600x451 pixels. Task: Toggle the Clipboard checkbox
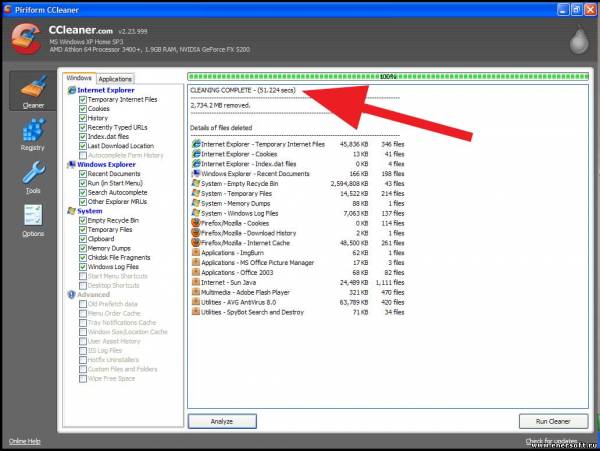(83, 239)
